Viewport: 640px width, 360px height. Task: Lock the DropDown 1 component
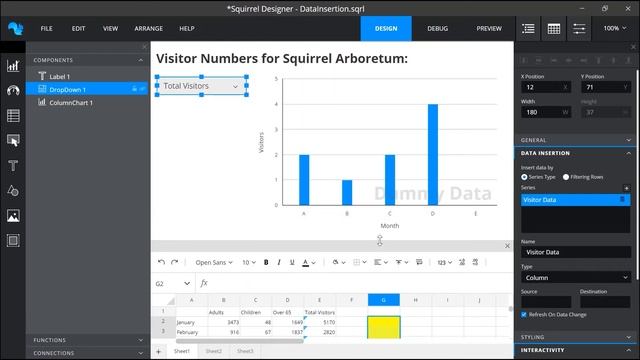pos(134,89)
